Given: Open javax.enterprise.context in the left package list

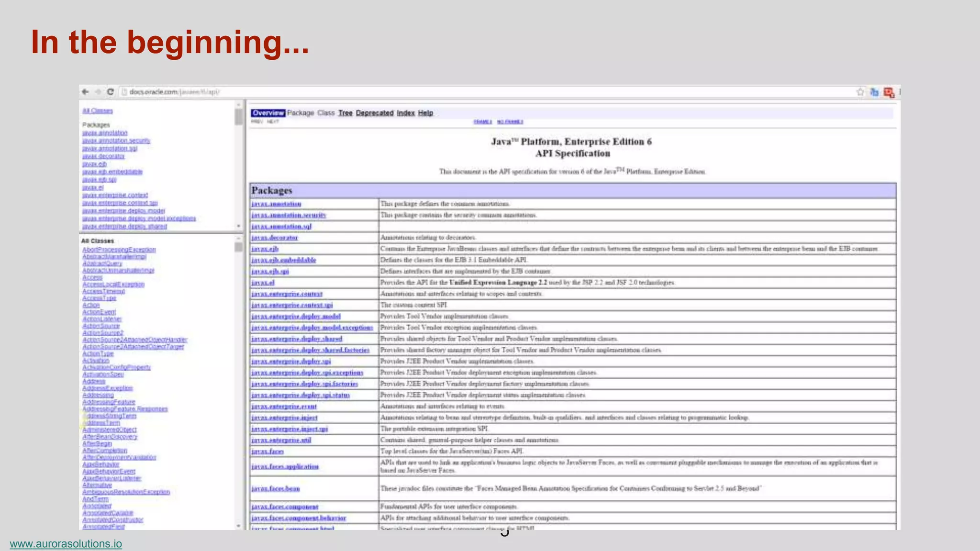Looking at the screenshot, I should [x=115, y=195].
